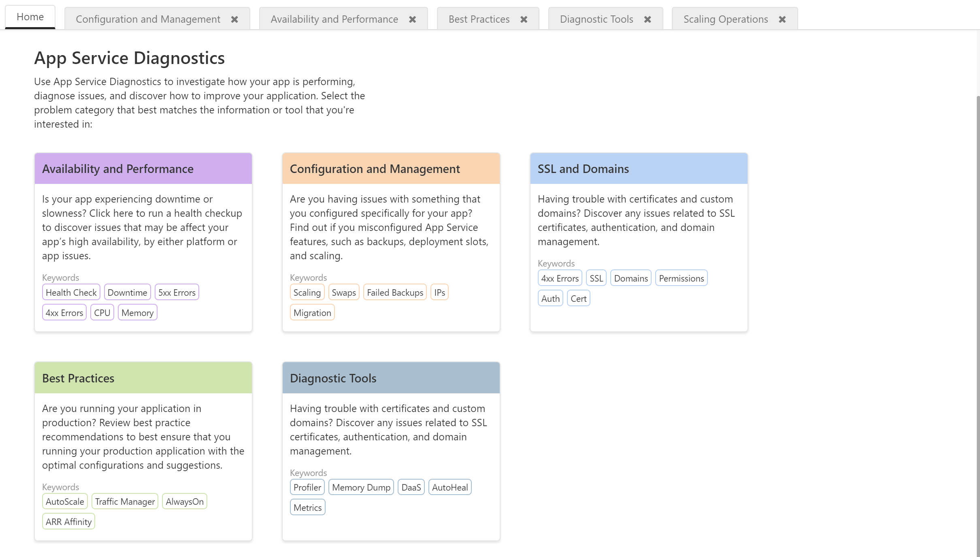This screenshot has width=980, height=557.
Task: Open the Scaling Operations tab
Action: (x=725, y=19)
